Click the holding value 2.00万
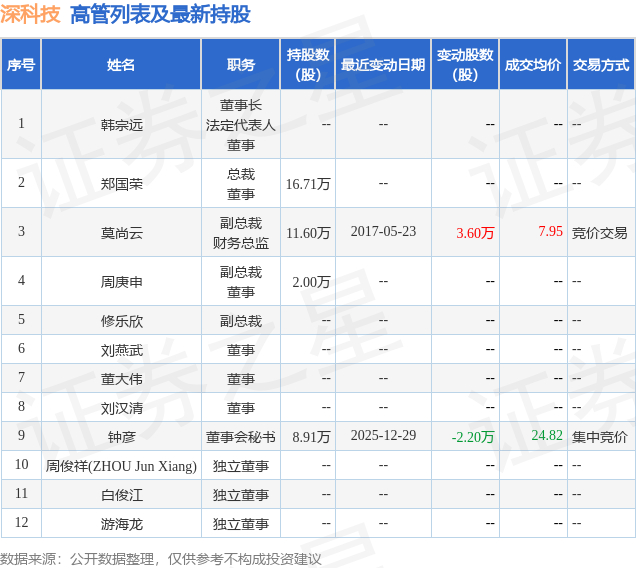The image size is (636, 568). click(x=312, y=282)
